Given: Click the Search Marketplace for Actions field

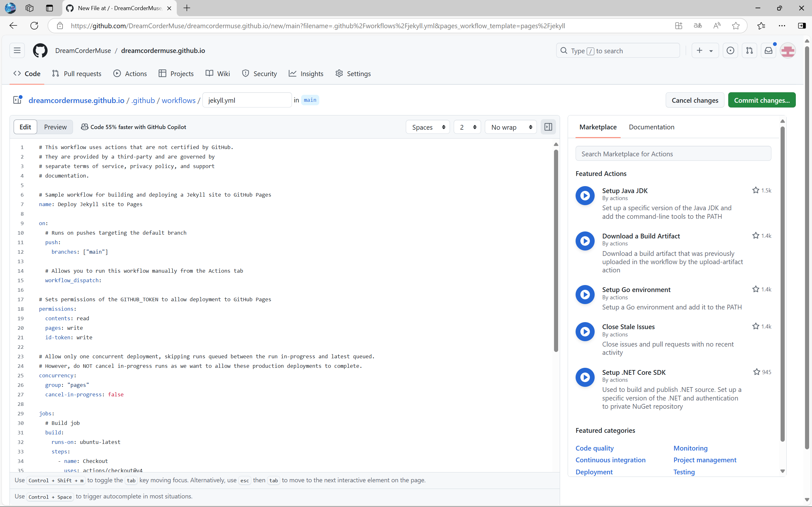Looking at the screenshot, I should pyautogui.click(x=673, y=153).
